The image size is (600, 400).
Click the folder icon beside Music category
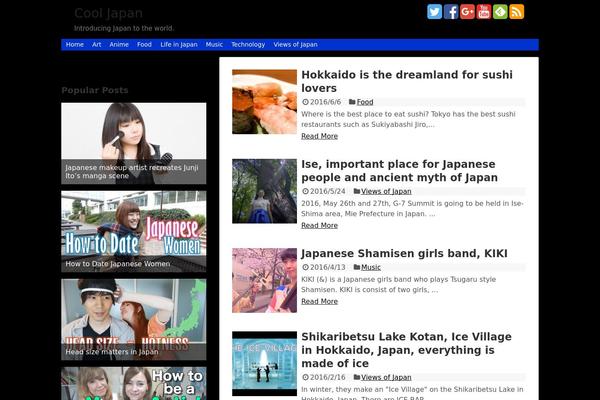pos(357,267)
